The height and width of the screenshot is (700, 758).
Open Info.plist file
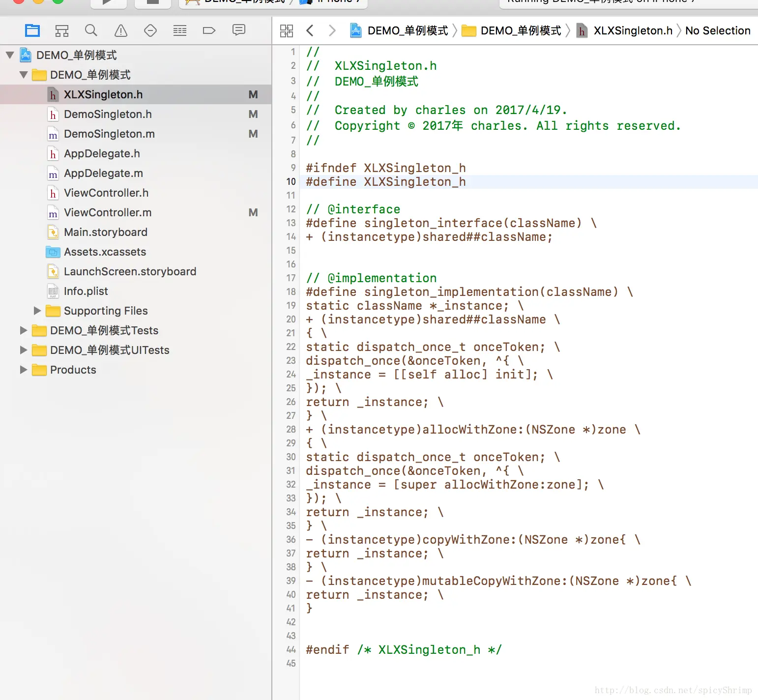(x=136, y=291)
